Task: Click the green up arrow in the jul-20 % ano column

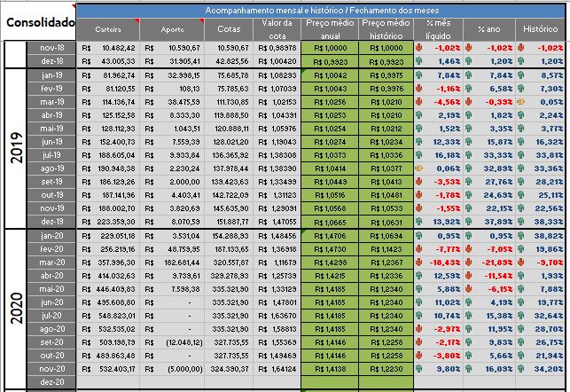Action: coord(468,316)
